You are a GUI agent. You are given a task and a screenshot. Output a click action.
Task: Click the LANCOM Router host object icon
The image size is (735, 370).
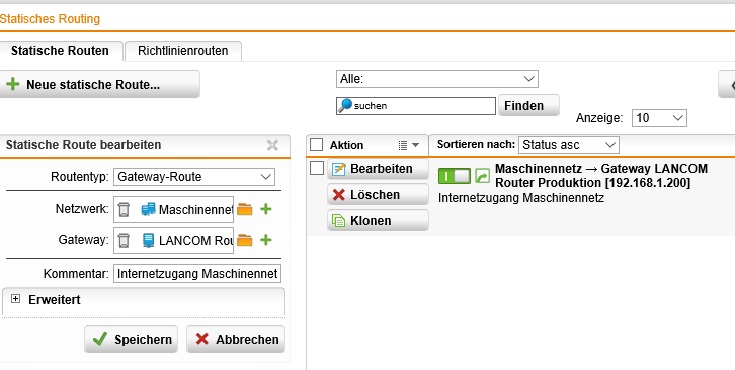pyautogui.click(x=148, y=240)
